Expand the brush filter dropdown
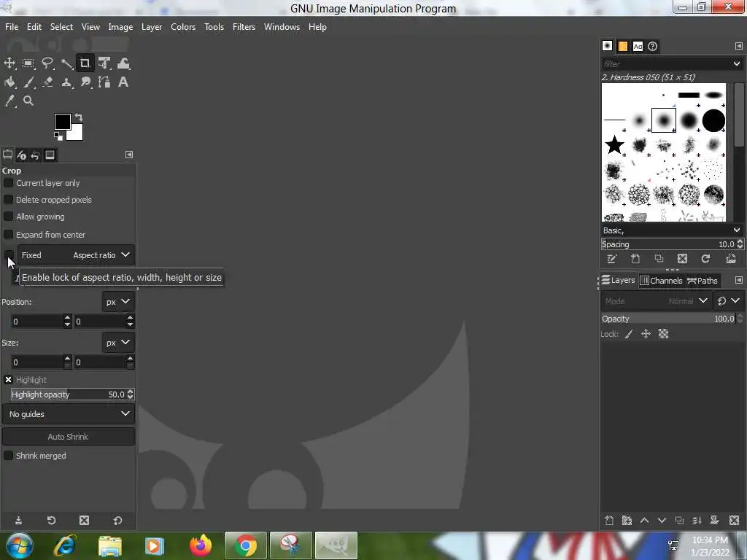 pyautogui.click(x=737, y=64)
